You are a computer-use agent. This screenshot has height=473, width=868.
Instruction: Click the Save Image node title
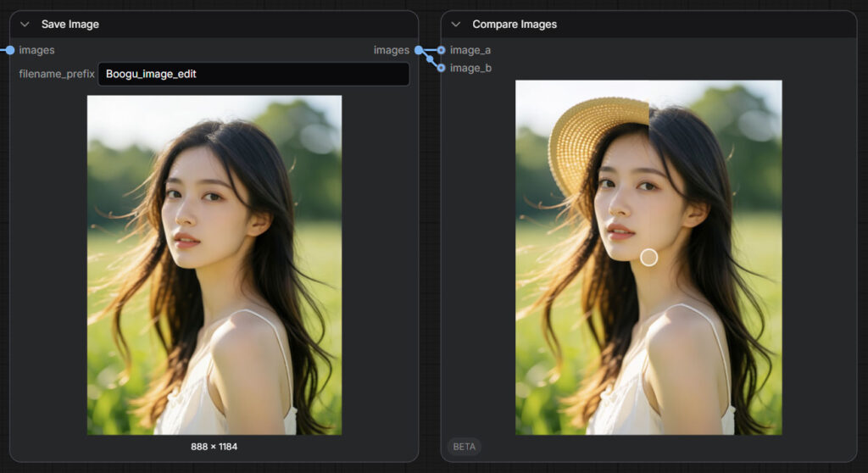point(70,25)
